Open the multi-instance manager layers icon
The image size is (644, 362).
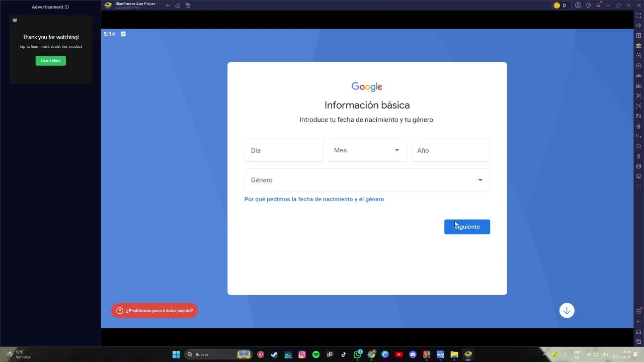[x=638, y=166]
